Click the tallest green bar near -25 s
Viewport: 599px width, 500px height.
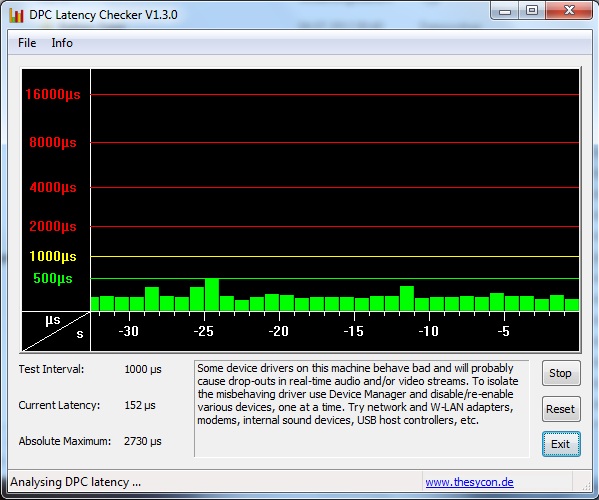[212, 294]
